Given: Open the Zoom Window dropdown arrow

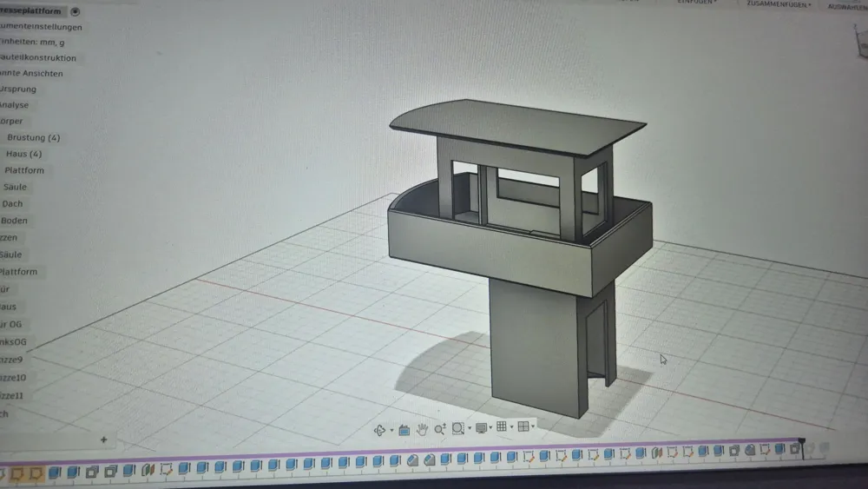Looking at the screenshot, I should point(470,428).
